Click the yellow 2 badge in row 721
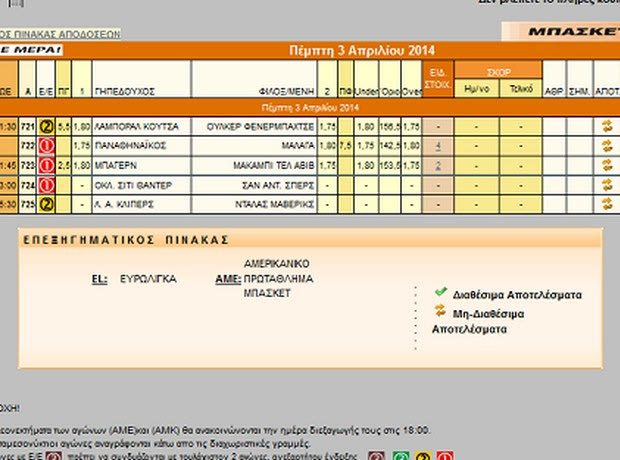The width and height of the screenshot is (620, 460). point(46,127)
